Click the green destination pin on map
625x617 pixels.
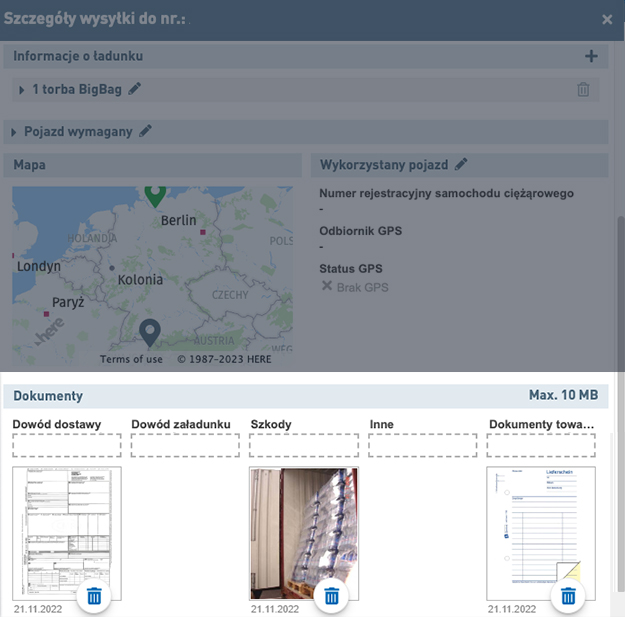pyautogui.click(x=154, y=194)
